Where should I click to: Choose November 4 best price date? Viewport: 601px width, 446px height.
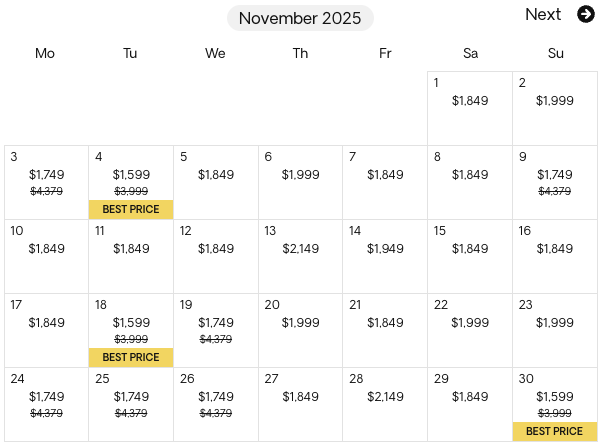pos(131,182)
